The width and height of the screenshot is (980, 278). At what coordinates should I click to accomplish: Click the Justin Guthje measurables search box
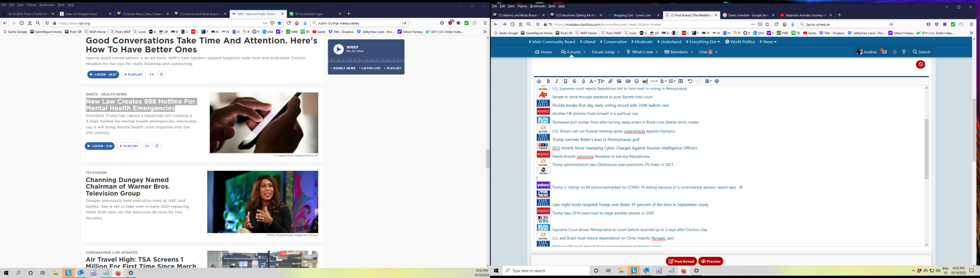359,23
